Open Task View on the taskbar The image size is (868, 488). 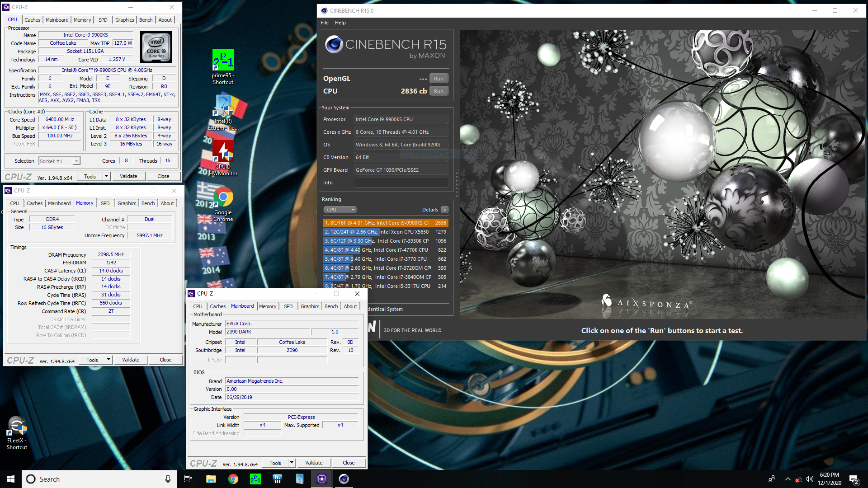[188, 479]
